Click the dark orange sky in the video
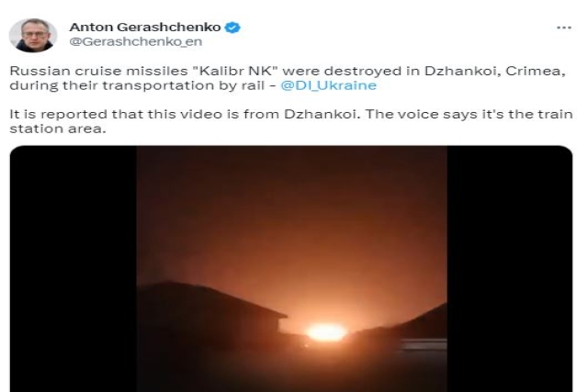Viewport: 588px width, 392px height. click(292, 210)
